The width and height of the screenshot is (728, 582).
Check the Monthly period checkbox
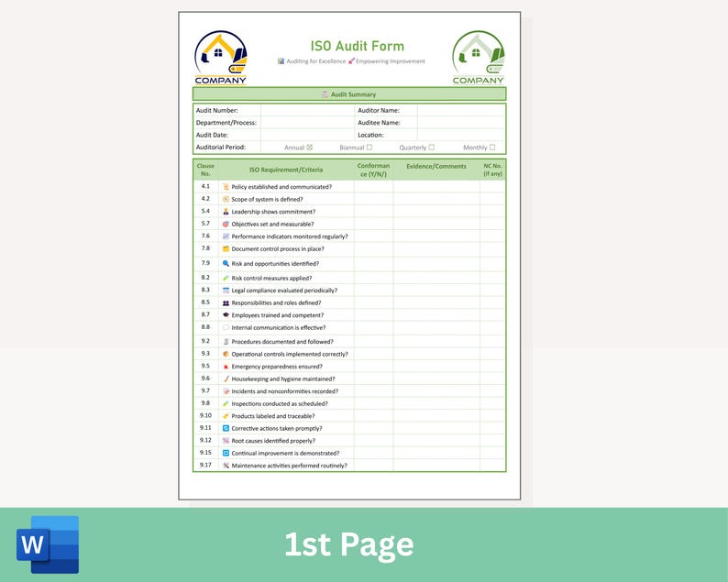tap(492, 148)
